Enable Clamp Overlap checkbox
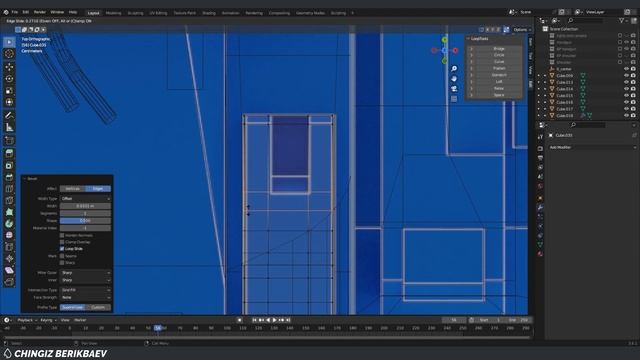 coord(62,242)
